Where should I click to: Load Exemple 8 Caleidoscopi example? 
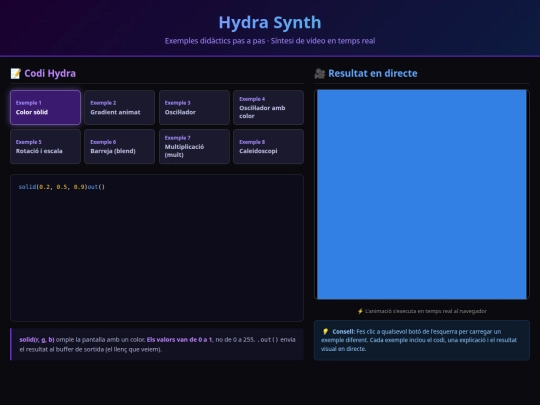click(x=268, y=146)
